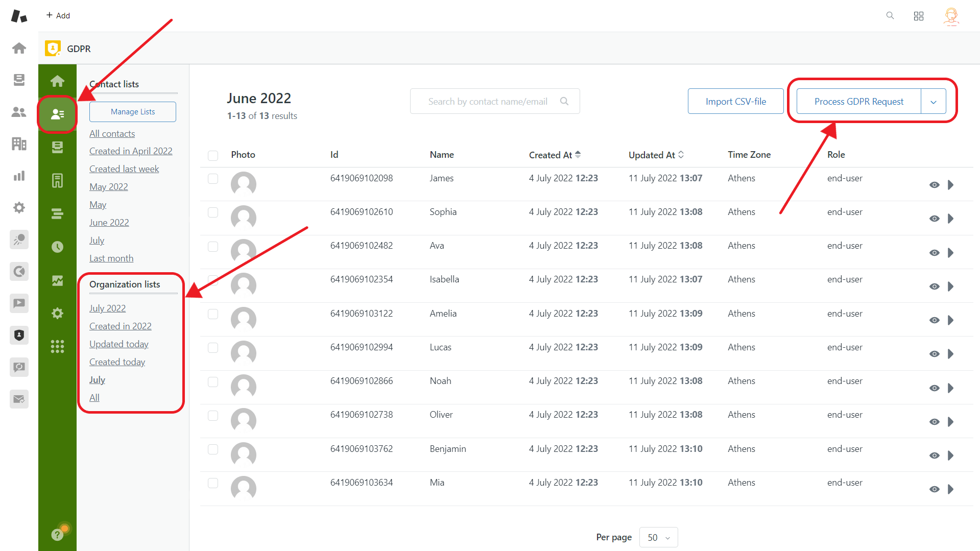The image size is (980, 551).
Task: Open the tickets icon in green sidebar
Action: [57, 147]
